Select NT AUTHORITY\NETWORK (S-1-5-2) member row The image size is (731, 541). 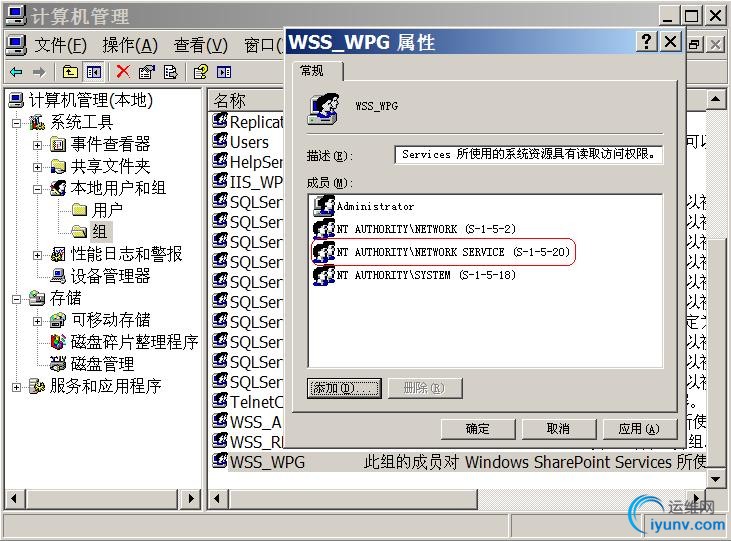[x=415, y=229]
